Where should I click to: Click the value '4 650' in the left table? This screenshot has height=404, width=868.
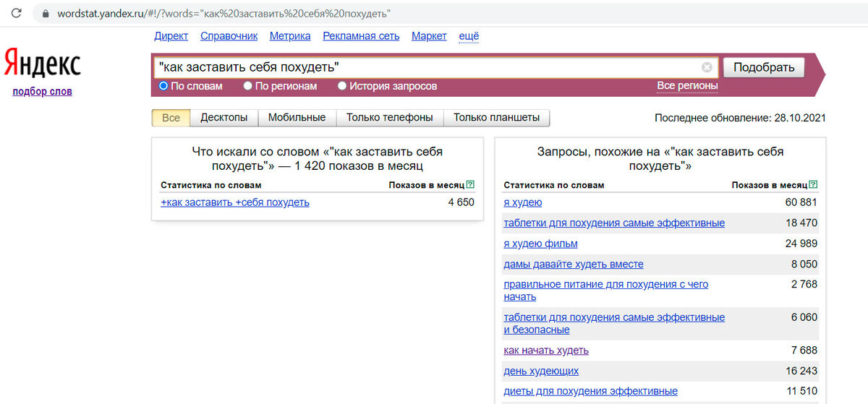pos(461,202)
